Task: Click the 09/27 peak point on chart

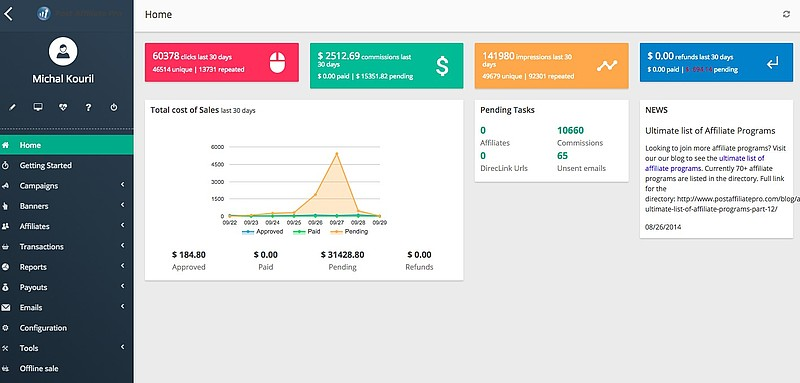Action: coord(336,153)
